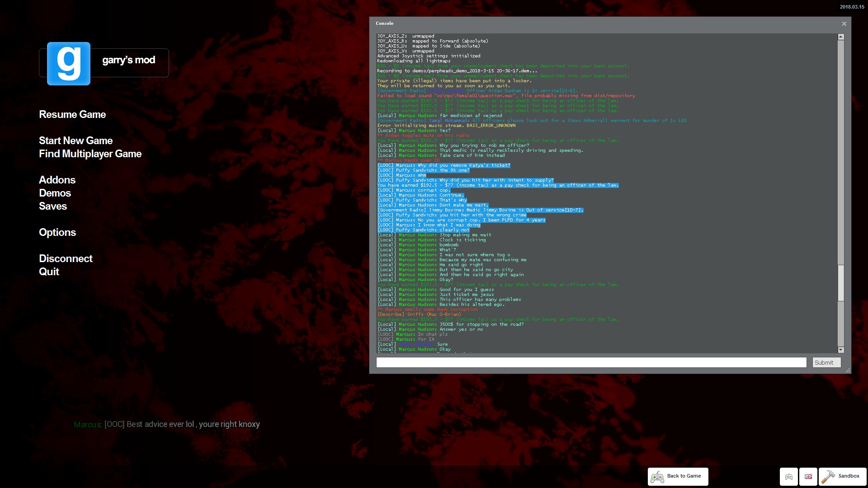Open the Addons menu
Image resolution: width=868 pixels, height=488 pixels.
coord(57,180)
